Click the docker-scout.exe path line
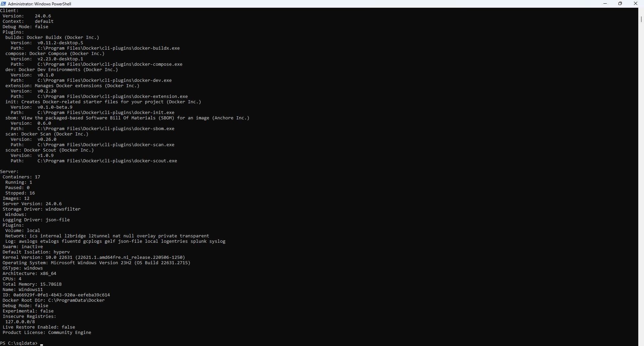644x346 pixels. [x=94, y=161]
